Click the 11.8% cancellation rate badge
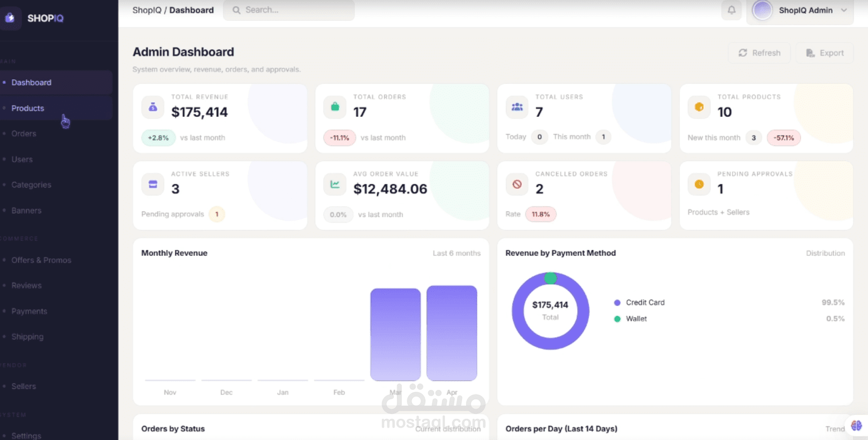 pos(541,214)
